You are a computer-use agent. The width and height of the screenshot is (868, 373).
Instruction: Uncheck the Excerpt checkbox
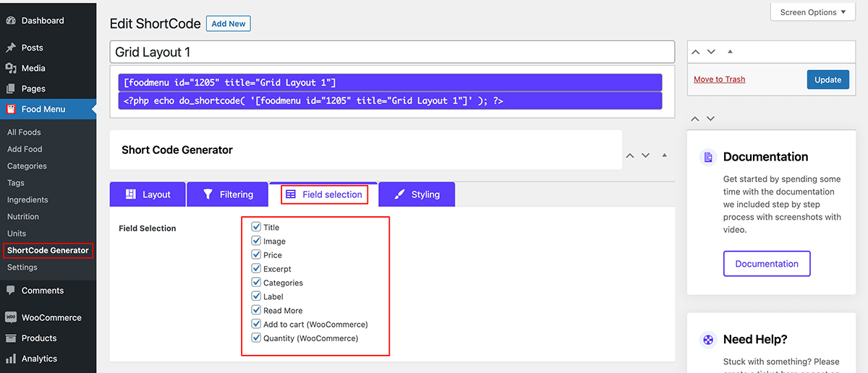[256, 268]
